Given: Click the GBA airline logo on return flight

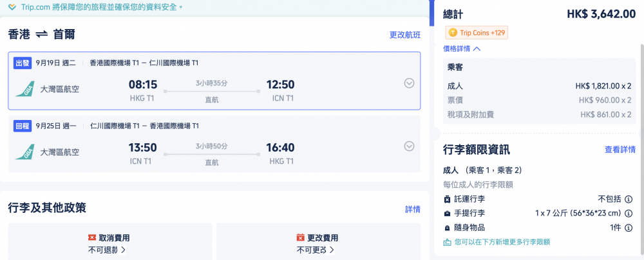Looking at the screenshot, I should (x=25, y=152).
